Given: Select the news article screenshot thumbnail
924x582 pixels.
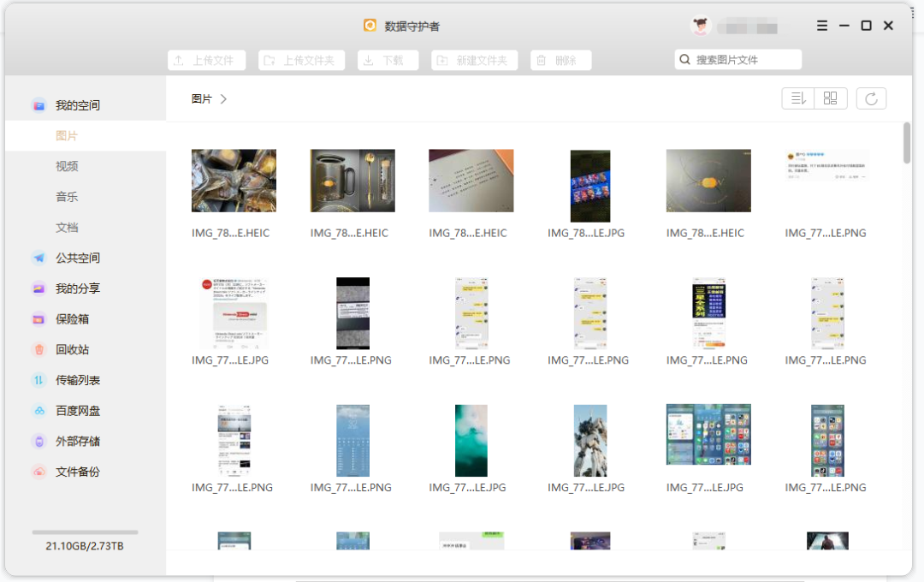Looking at the screenshot, I should (234, 441).
